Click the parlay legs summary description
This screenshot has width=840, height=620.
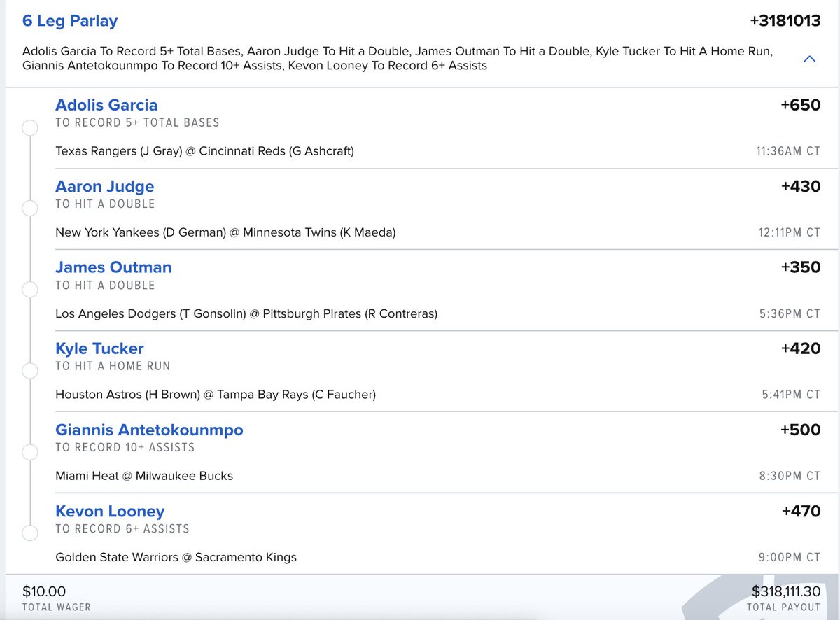[398, 59]
